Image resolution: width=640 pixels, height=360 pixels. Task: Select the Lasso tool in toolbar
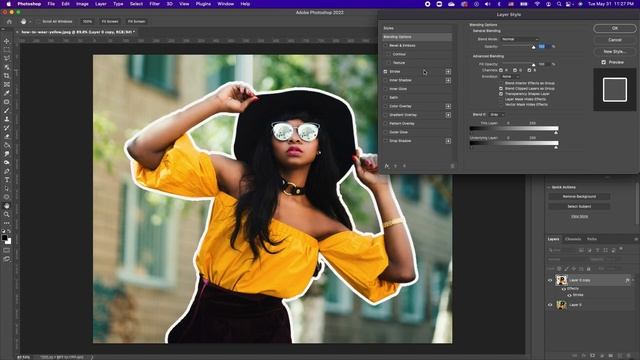[7, 58]
